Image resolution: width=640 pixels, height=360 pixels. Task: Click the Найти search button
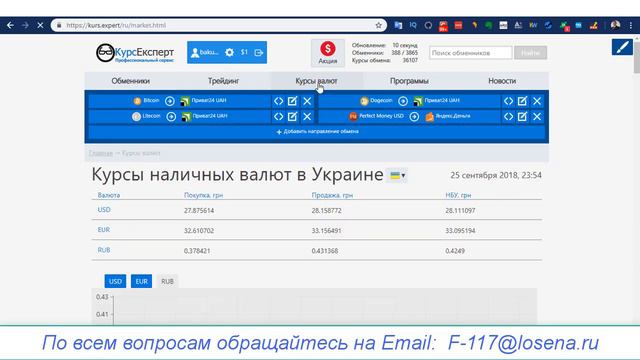point(530,53)
